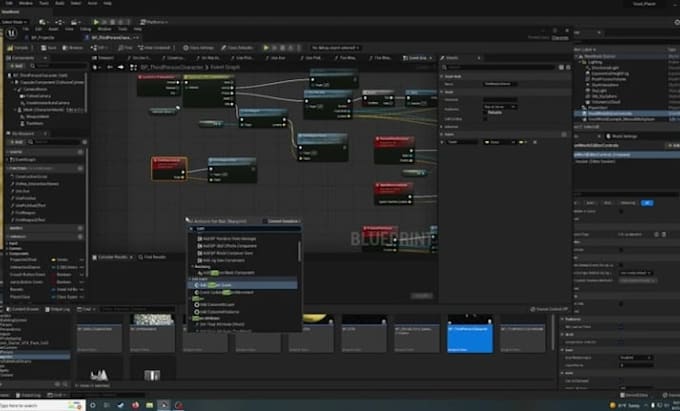
Task: Open My Blueprint panel settings gear
Action: [x=85, y=142]
